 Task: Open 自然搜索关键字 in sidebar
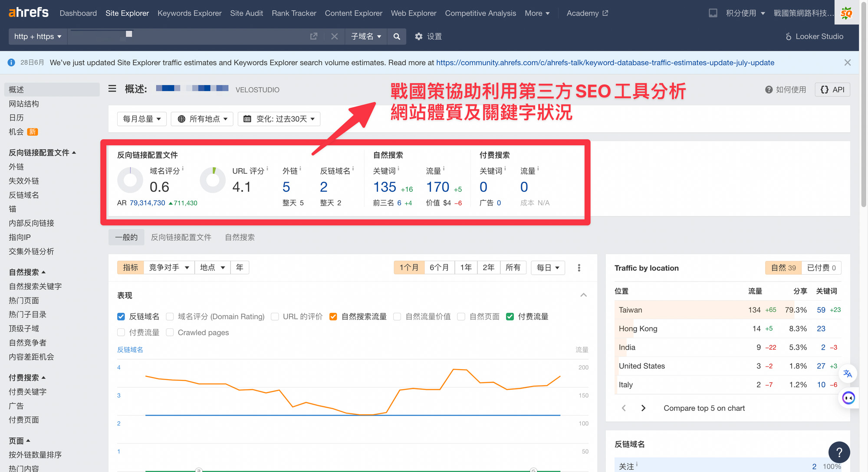(x=35, y=286)
